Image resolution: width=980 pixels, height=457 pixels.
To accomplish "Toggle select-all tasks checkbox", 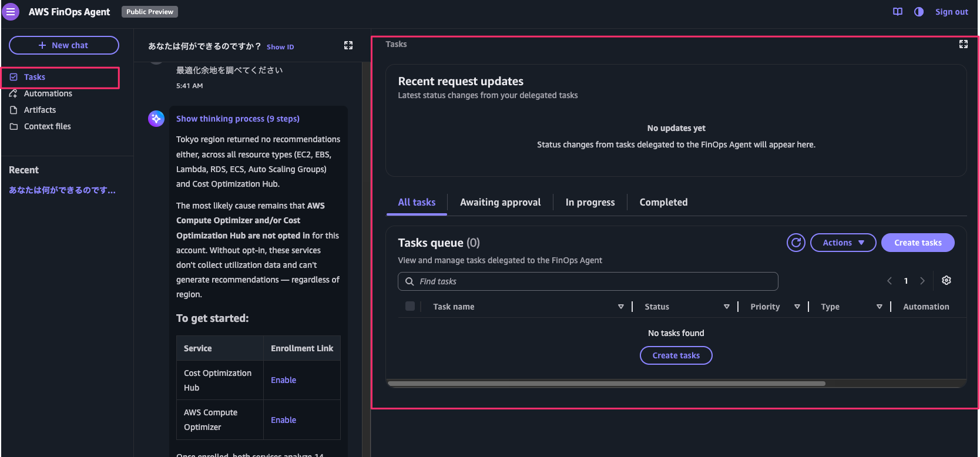I will click(x=410, y=306).
